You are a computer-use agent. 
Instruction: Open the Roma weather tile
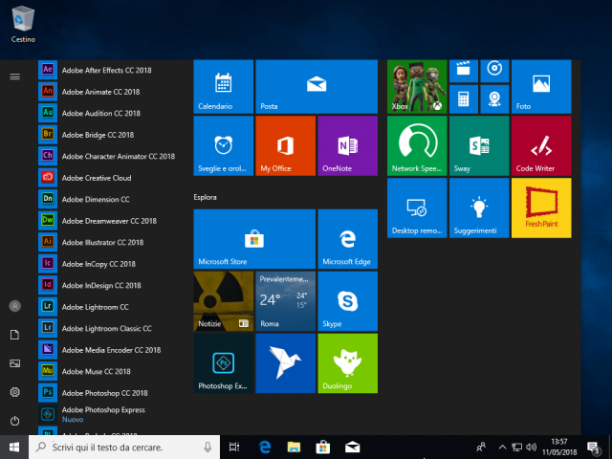(285, 301)
